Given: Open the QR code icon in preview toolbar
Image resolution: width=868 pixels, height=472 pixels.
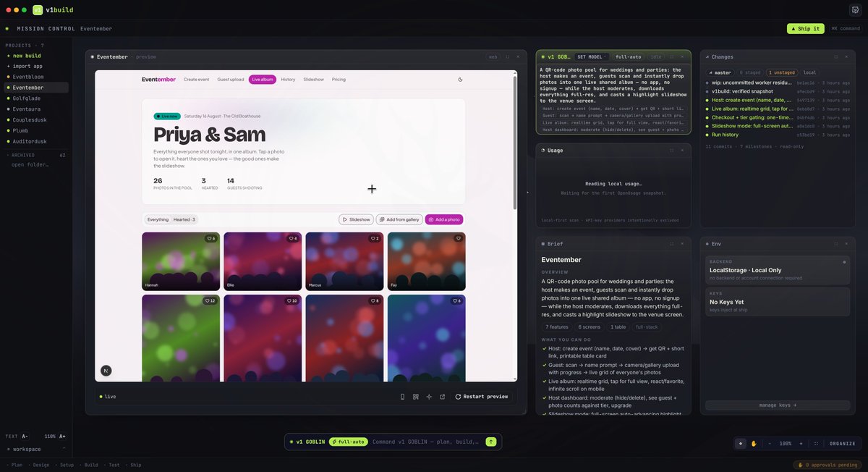Looking at the screenshot, I should coord(416,397).
